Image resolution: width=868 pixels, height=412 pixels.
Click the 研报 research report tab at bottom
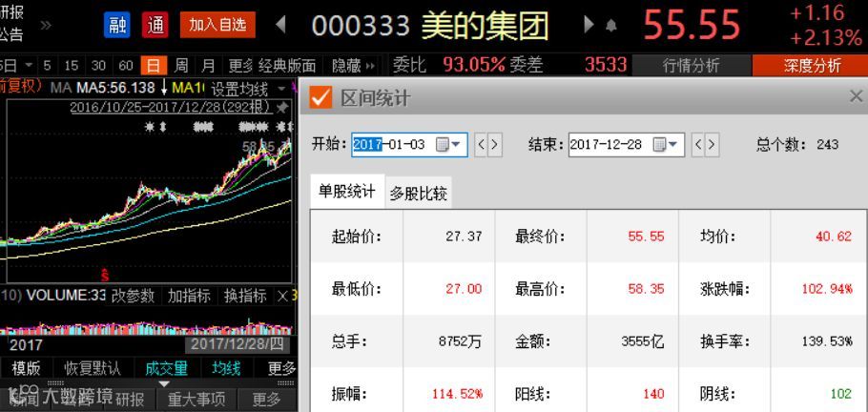tap(130, 400)
